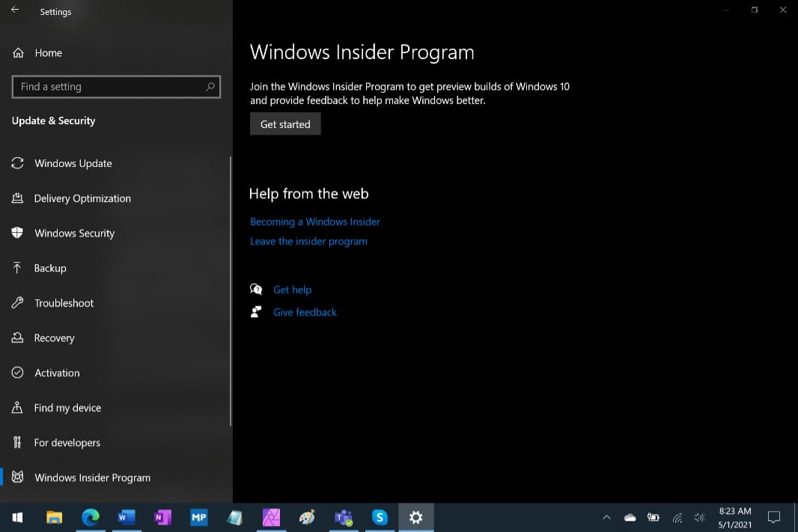This screenshot has width=798, height=532.
Task: Click the Find my device icon
Action: [17, 408]
